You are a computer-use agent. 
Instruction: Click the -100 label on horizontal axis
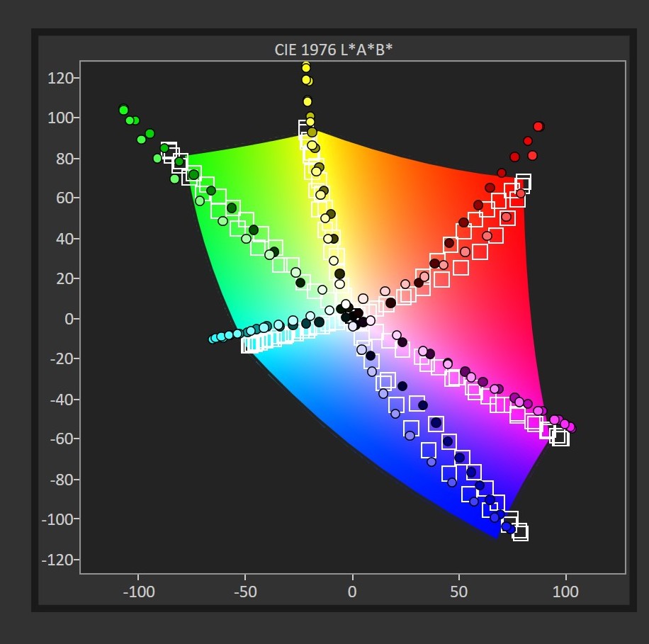(x=138, y=592)
